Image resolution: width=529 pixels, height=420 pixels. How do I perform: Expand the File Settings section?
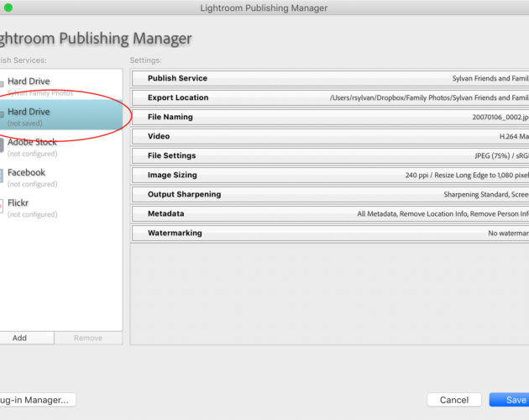click(x=330, y=155)
